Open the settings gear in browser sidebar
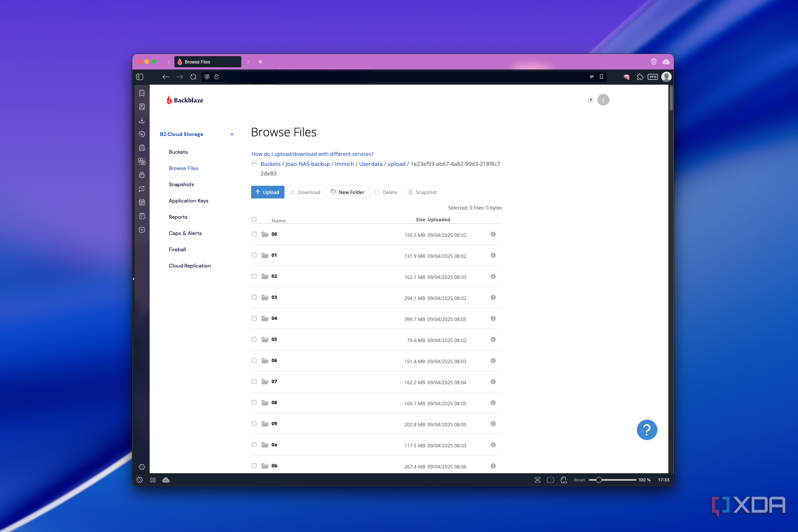This screenshot has width=798, height=532. click(142, 467)
